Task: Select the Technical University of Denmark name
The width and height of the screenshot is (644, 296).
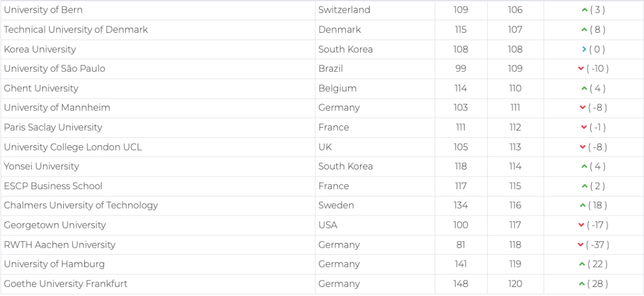Action: (x=76, y=30)
